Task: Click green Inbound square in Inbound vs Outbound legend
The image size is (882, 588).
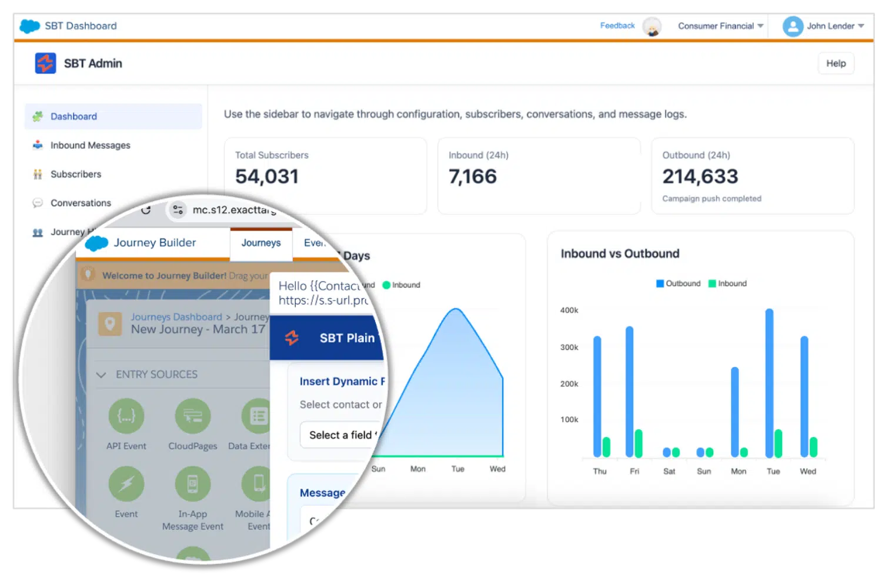Action: 713,283
